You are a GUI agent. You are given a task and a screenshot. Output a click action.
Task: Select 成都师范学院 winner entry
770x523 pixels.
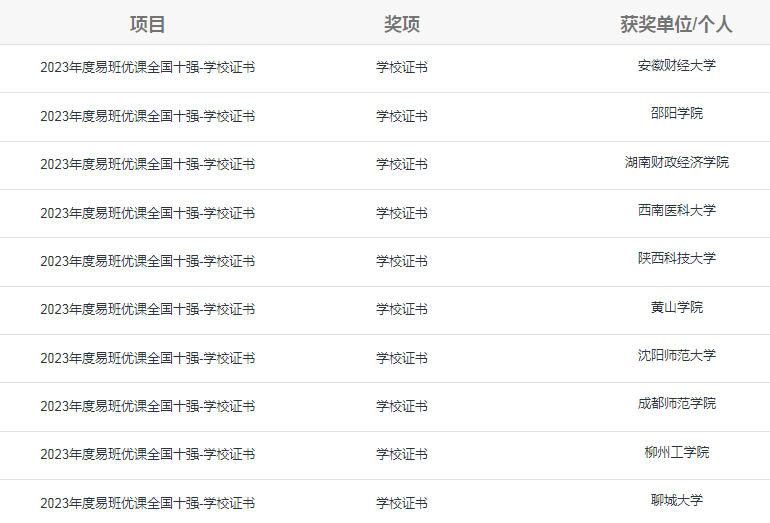point(677,403)
